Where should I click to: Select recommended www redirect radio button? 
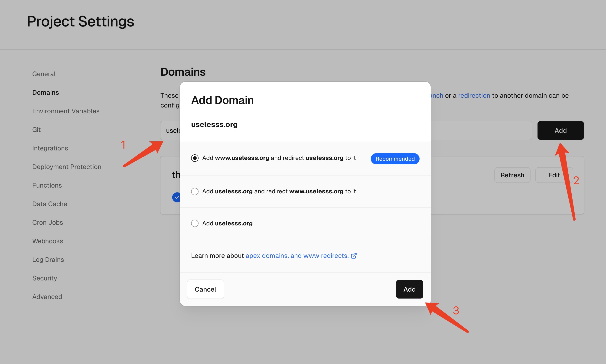point(195,158)
